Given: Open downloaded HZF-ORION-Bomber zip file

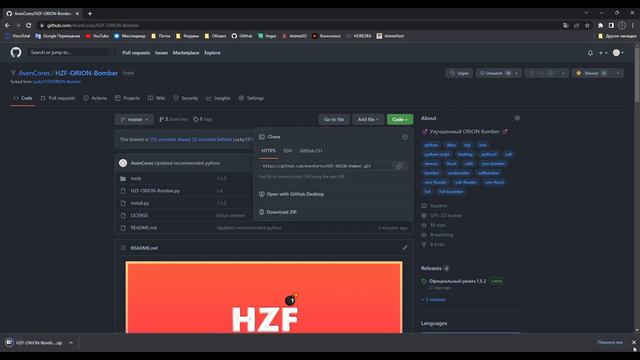Looking at the screenshot, I should [x=35, y=343].
